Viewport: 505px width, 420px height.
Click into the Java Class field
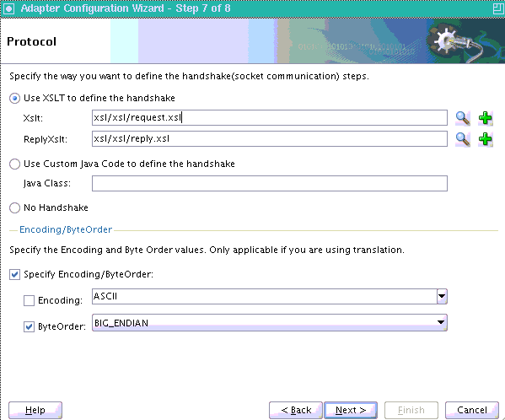click(270, 183)
